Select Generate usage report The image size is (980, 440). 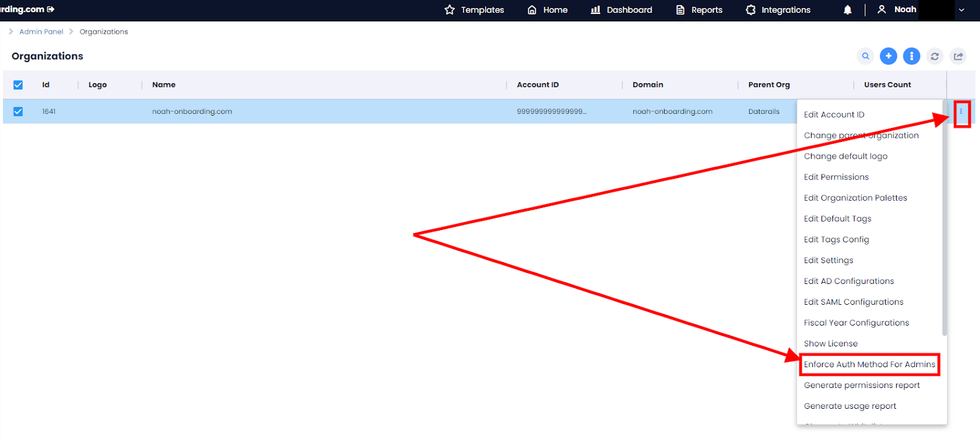click(x=850, y=406)
